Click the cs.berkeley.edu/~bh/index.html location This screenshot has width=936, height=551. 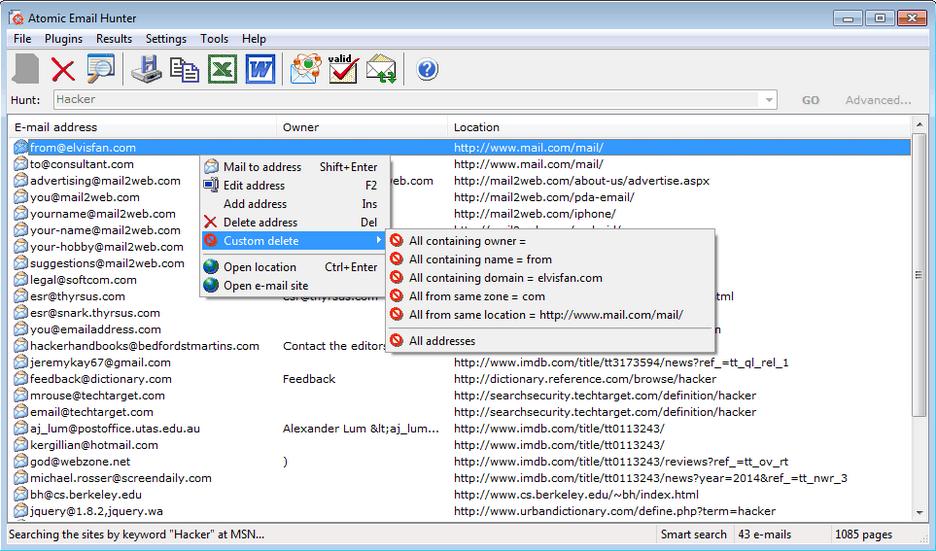pos(576,495)
